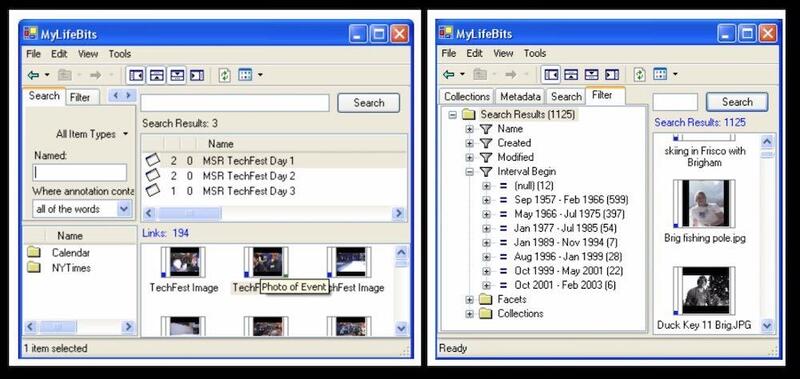Open the Tools menu in left window
The width and height of the screenshot is (800, 379).
119,54
